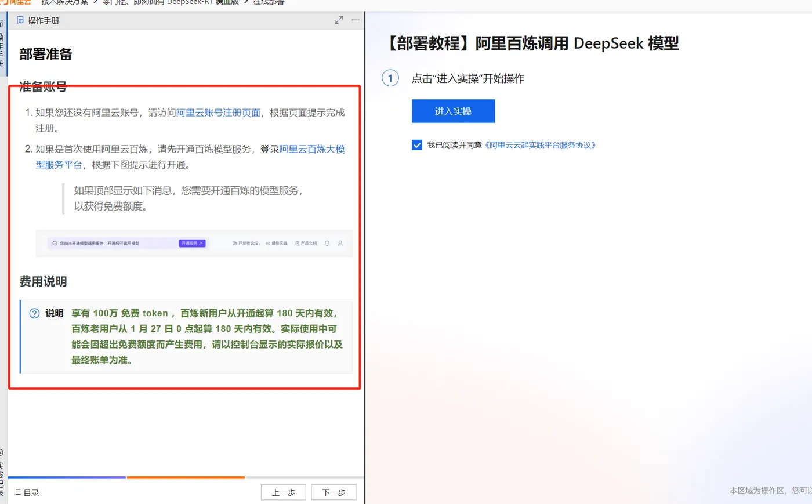The image size is (812, 504).
Task: Click the 操作手册 panel icon
Action: point(20,20)
